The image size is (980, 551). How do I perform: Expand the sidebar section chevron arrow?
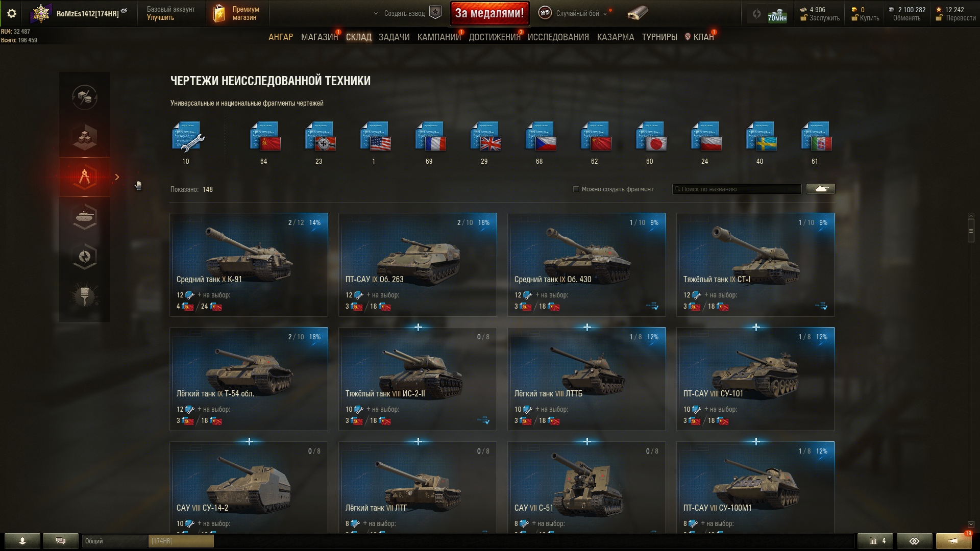click(117, 177)
